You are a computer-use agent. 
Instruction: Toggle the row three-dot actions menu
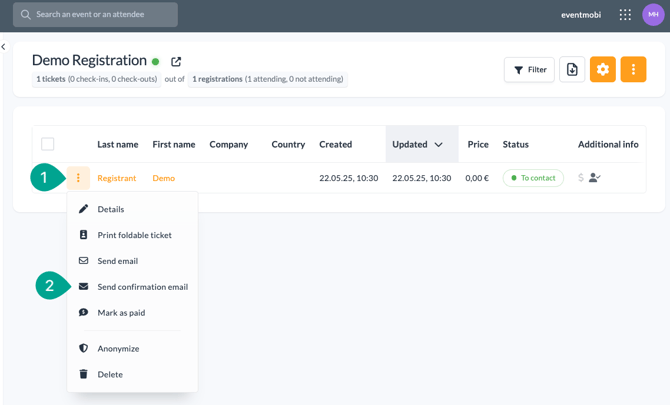(x=78, y=178)
